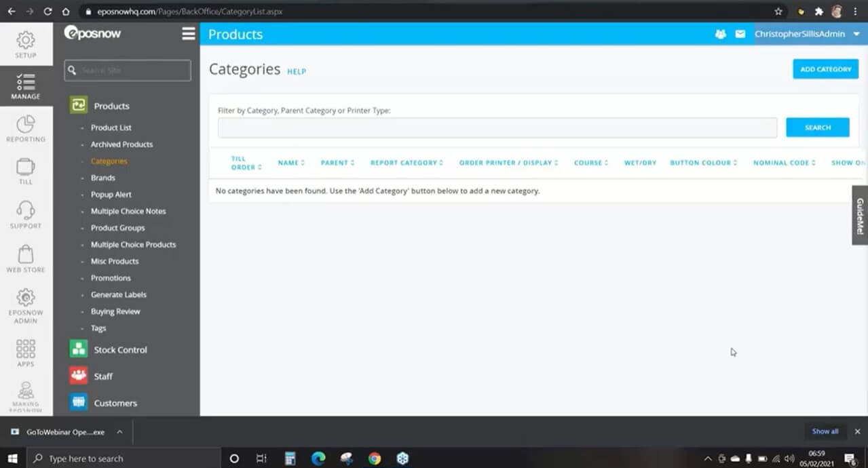
Task: Click the envelope messages icon
Action: click(x=740, y=34)
